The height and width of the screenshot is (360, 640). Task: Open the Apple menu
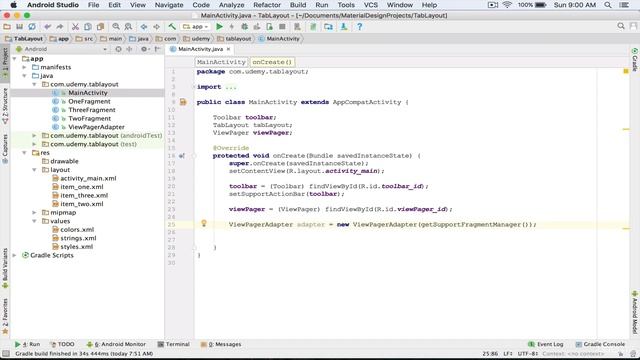(13, 5)
